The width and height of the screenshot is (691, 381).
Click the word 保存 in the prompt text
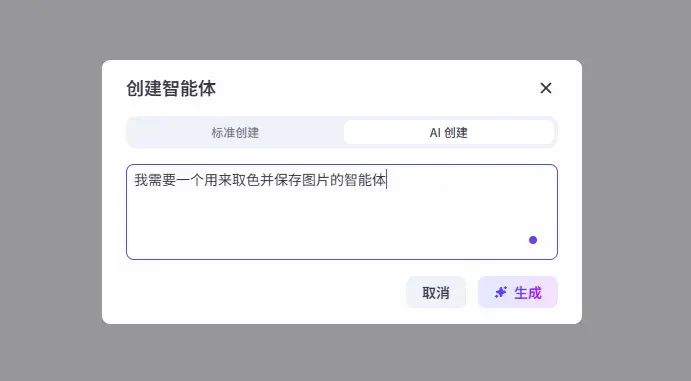click(x=288, y=180)
